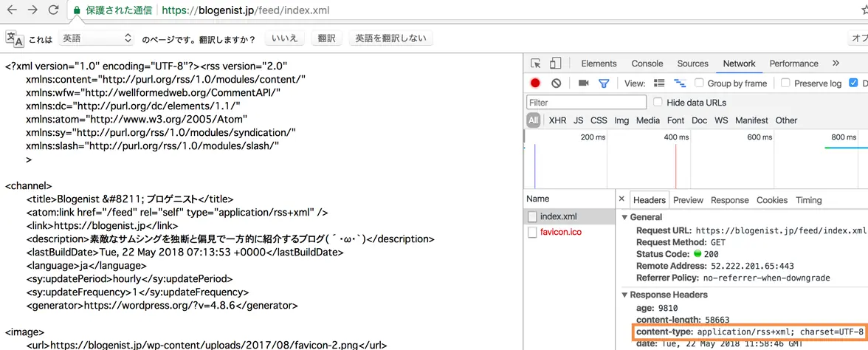Switch to large request rows view icon
868x350 pixels.
(x=659, y=83)
